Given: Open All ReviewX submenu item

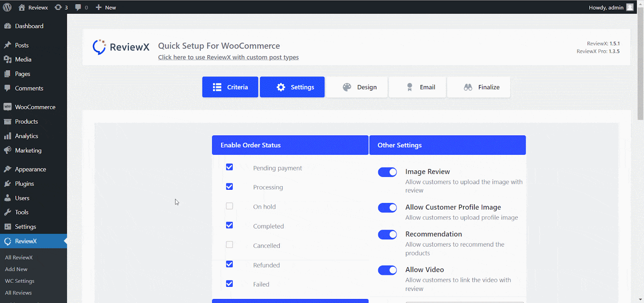Looking at the screenshot, I should coord(19,257).
